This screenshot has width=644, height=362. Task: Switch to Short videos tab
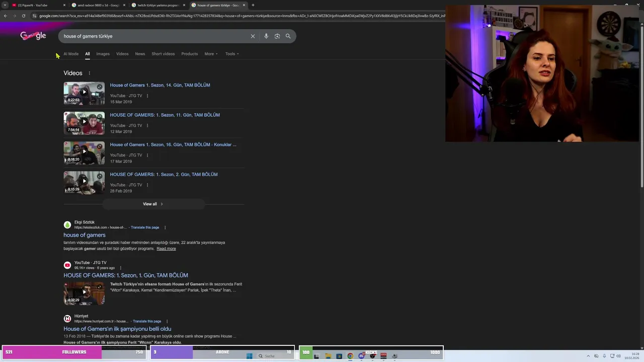(163, 54)
